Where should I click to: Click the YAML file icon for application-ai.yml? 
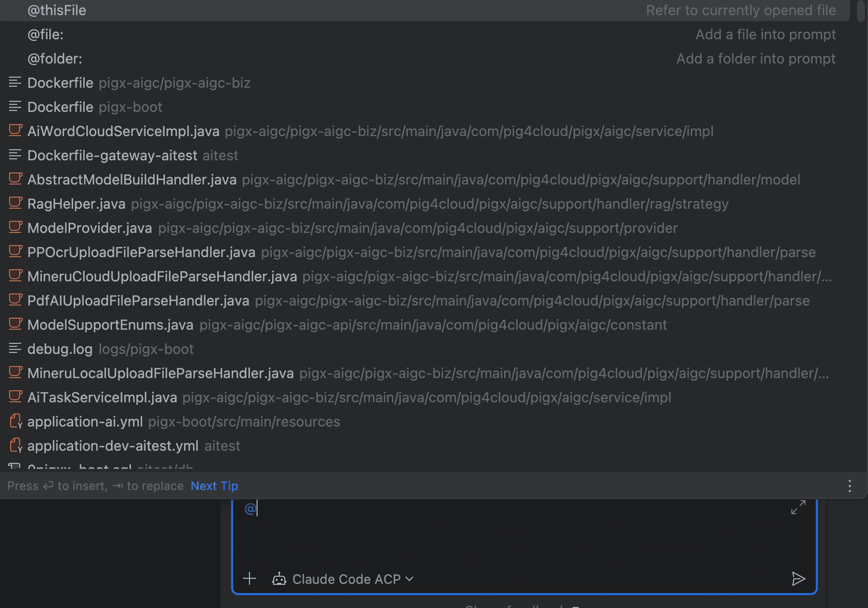(x=16, y=421)
